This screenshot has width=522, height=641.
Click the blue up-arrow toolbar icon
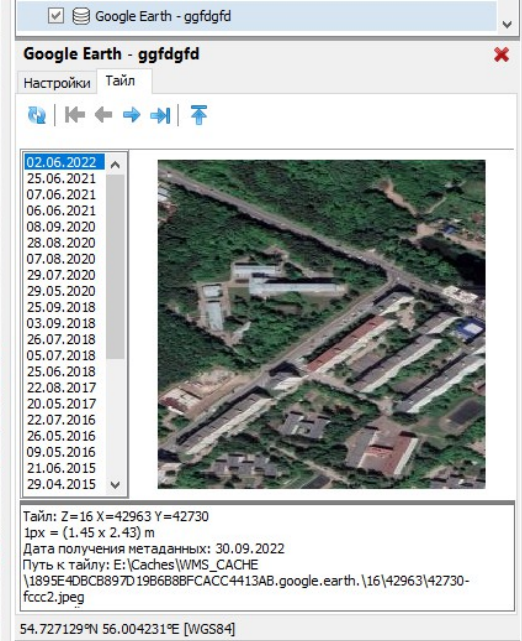pos(199,115)
